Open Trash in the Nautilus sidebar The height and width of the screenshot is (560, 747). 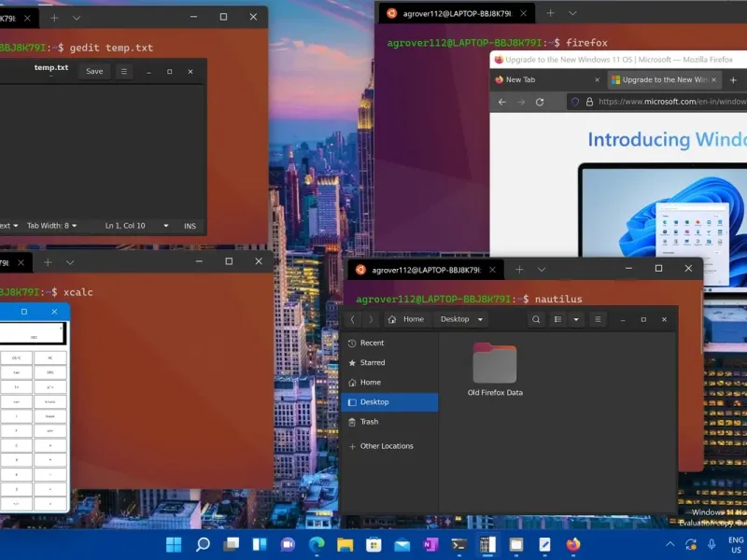[x=389, y=422]
